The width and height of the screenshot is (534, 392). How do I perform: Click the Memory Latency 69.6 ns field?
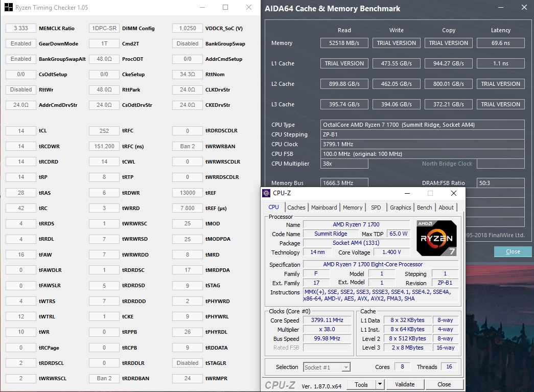501,43
